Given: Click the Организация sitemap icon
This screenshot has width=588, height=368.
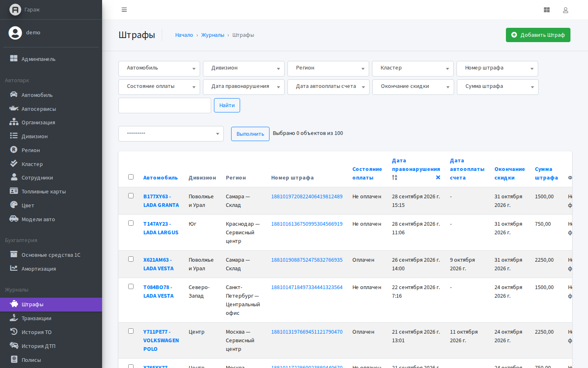Looking at the screenshot, I should tap(14, 122).
